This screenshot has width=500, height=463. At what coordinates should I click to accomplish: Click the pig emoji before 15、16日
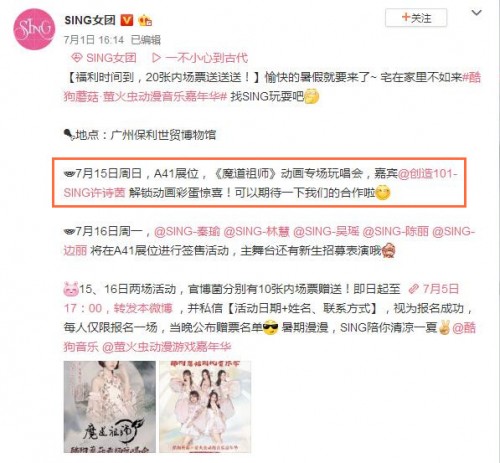tap(71, 289)
